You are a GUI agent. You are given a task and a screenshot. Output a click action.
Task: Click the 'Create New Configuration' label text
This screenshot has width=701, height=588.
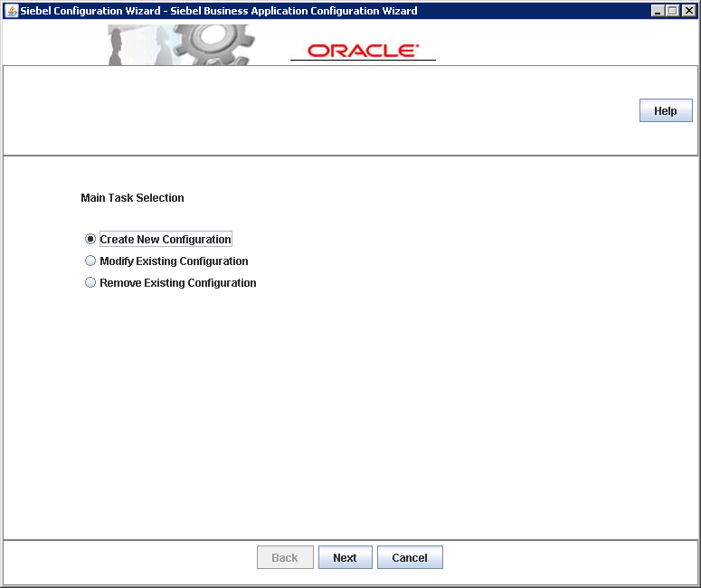click(166, 240)
